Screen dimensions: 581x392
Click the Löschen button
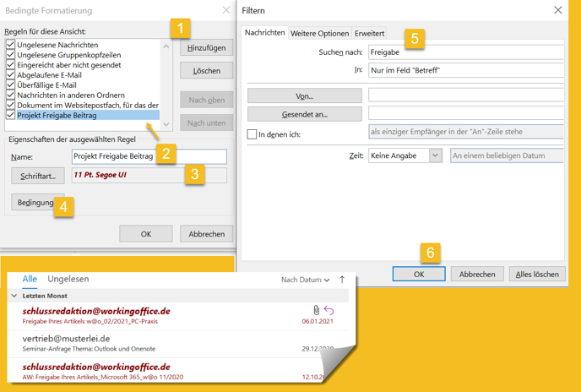[x=206, y=70]
